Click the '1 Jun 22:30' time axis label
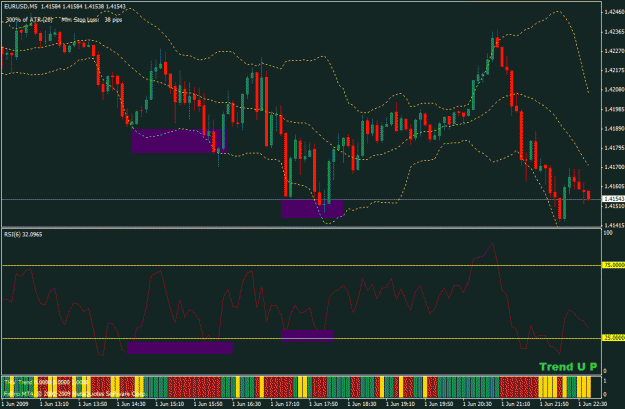625x409 pixels. (593, 404)
